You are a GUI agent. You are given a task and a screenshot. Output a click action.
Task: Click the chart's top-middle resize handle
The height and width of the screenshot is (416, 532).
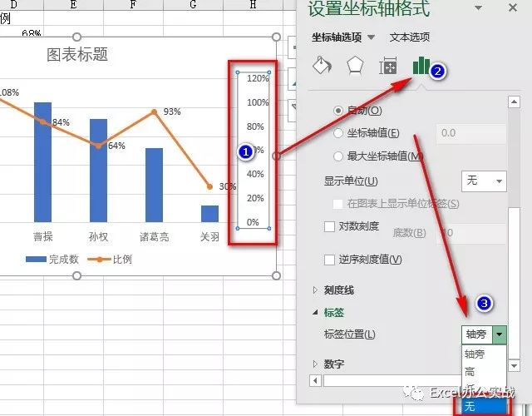coord(77,37)
